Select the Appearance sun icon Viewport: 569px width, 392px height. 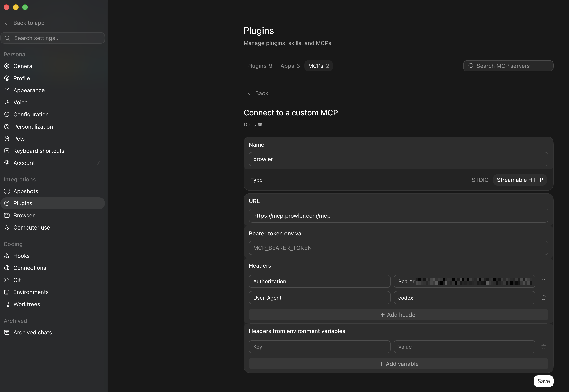point(7,90)
